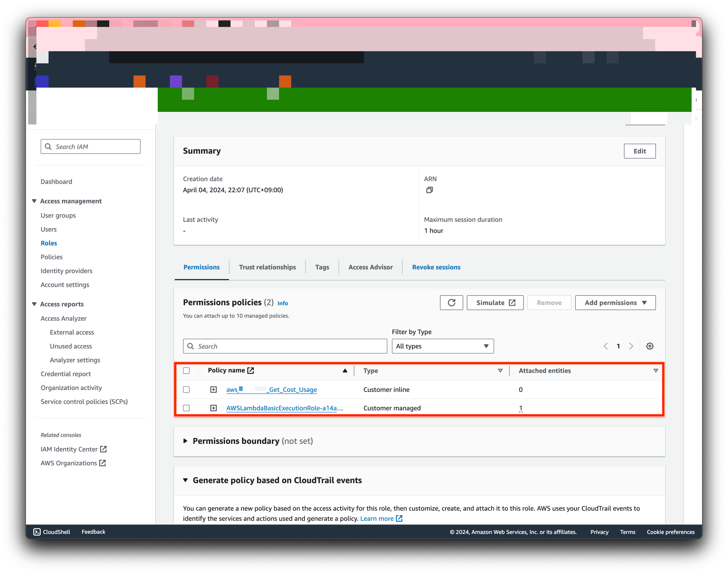728x573 pixels.
Task: Open Policies in the sidebar
Action: pyautogui.click(x=51, y=257)
